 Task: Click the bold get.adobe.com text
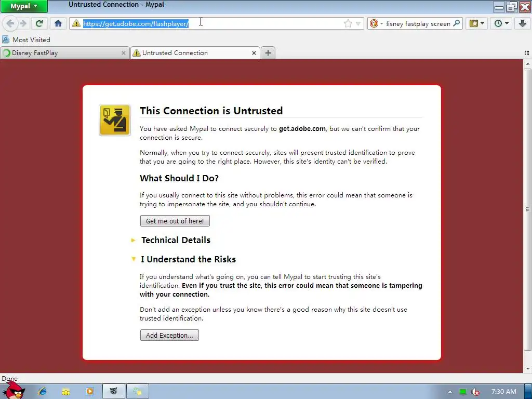[302, 129]
